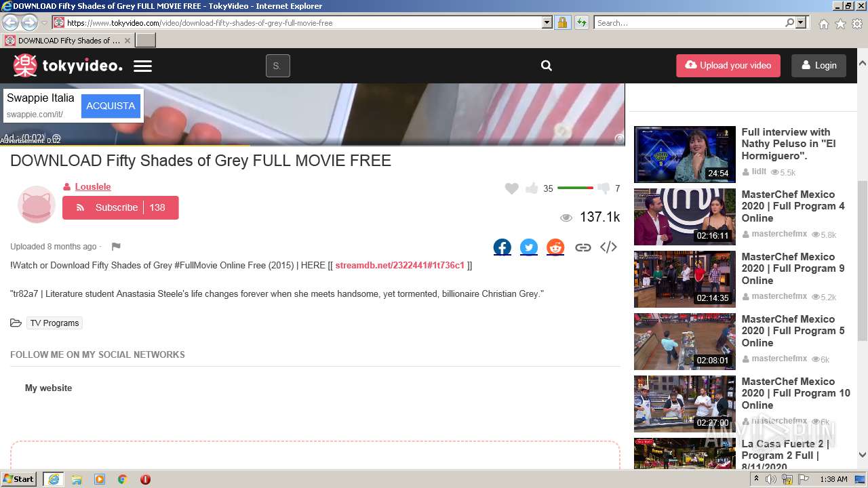Open the Nathy Peluso interview thumbnail
868x488 pixels.
[685, 155]
